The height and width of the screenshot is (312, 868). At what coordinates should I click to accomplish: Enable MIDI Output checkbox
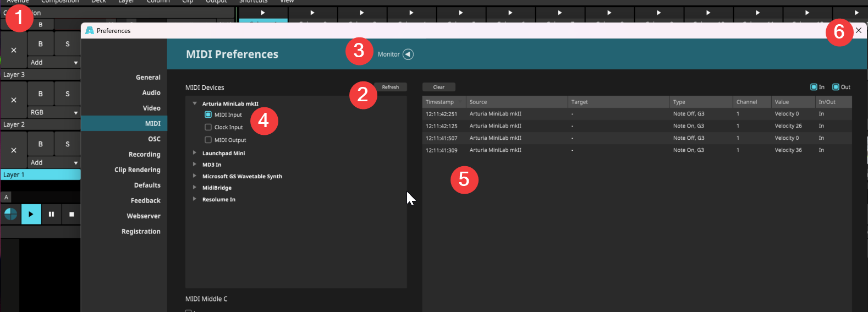[x=208, y=140]
